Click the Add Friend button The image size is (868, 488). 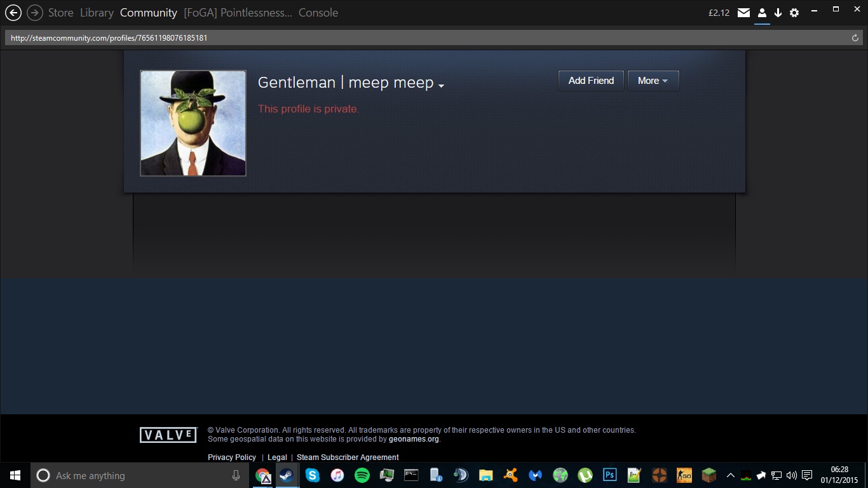[x=591, y=81]
